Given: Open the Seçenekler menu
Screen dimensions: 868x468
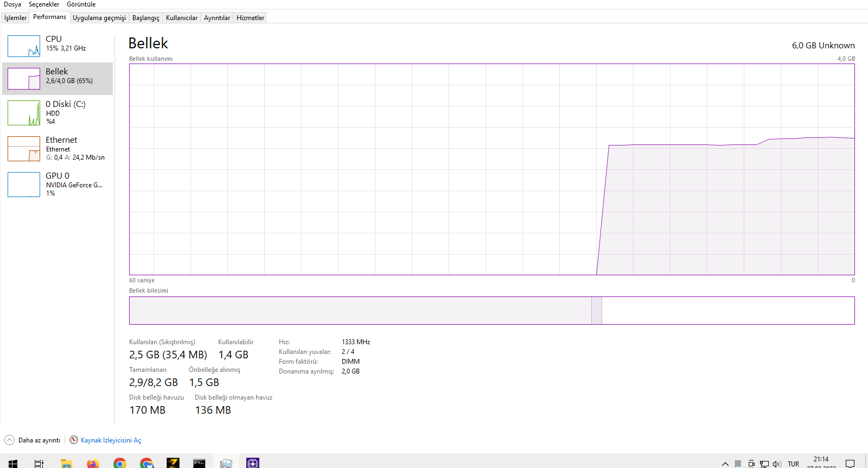Looking at the screenshot, I should coord(44,4).
